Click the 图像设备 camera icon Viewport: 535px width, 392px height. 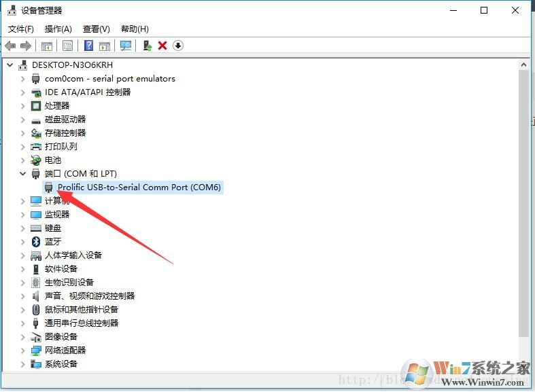(x=36, y=337)
